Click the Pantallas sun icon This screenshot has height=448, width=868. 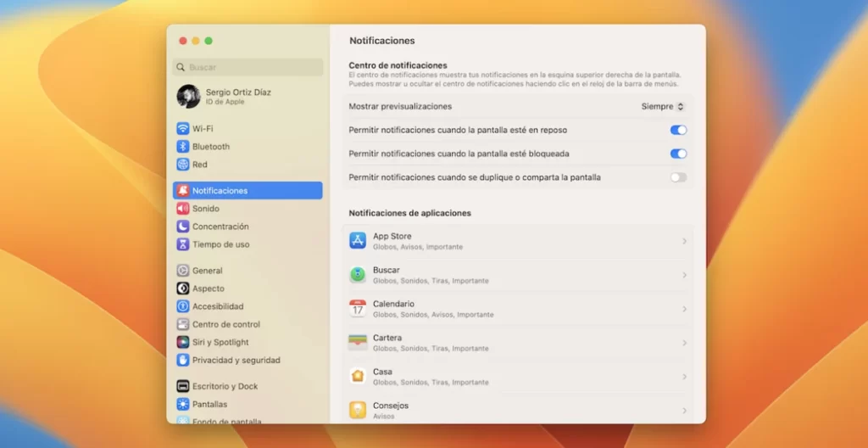coord(183,404)
